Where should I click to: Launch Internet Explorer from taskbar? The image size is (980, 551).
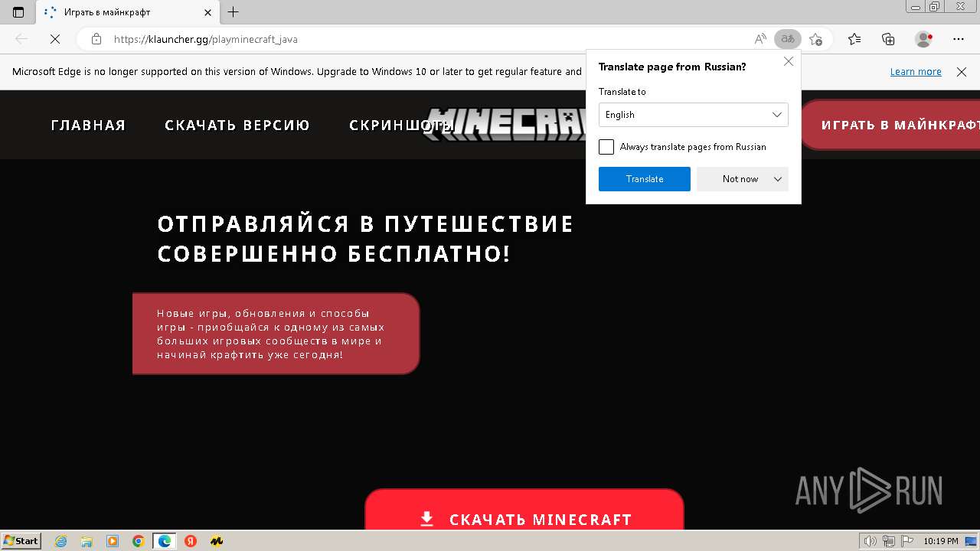61,541
